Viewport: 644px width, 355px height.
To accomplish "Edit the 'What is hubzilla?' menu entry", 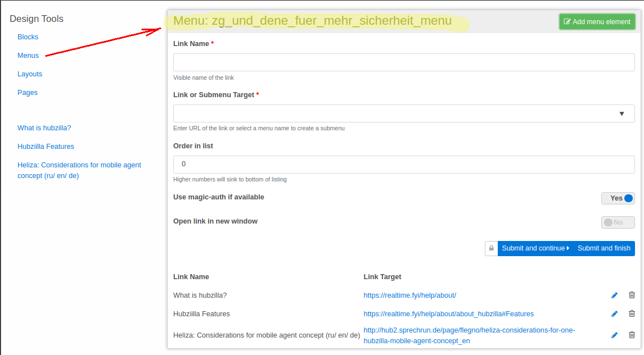I will 614,295.
